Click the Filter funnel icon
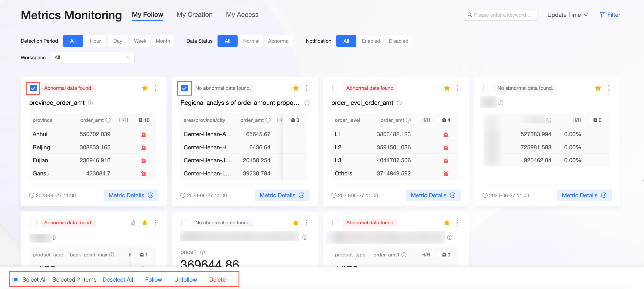The image size is (644, 289). click(602, 15)
